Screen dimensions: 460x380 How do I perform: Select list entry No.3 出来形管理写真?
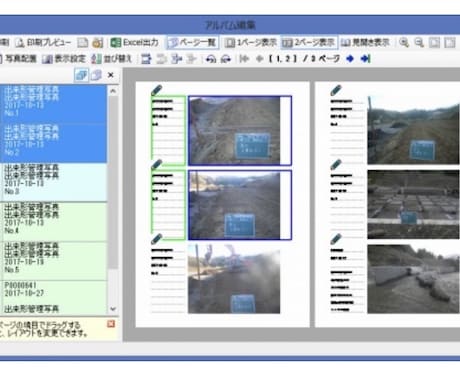point(53,182)
